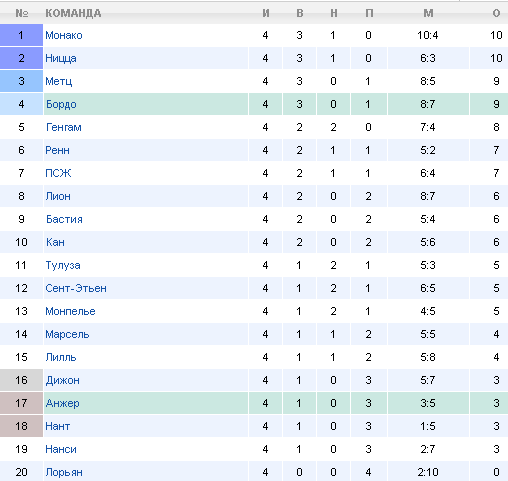Open the Ницца team link
508x481 pixels.
coord(61,58)
